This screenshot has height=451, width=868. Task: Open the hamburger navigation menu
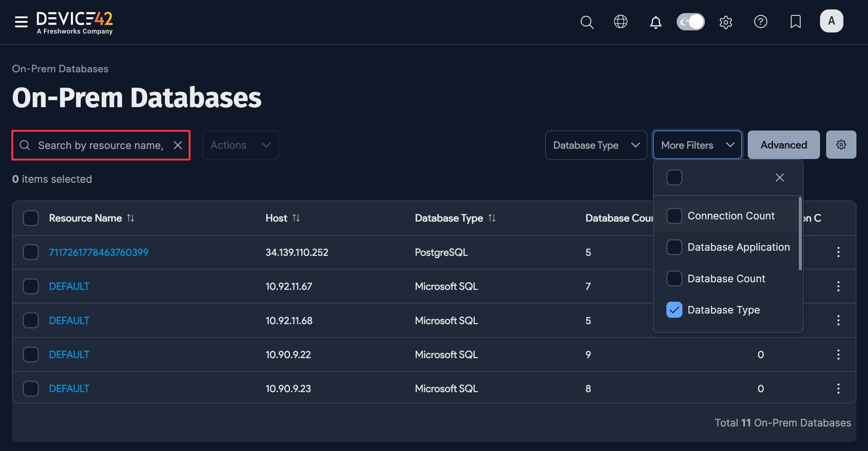click(x=21, y=21)
